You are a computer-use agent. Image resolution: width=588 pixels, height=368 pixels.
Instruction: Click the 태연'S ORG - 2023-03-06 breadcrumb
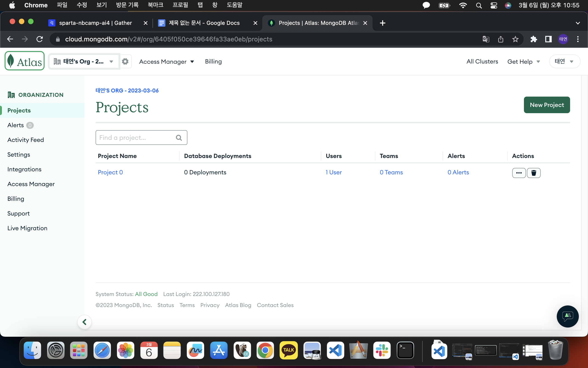[x=127, y=91]
